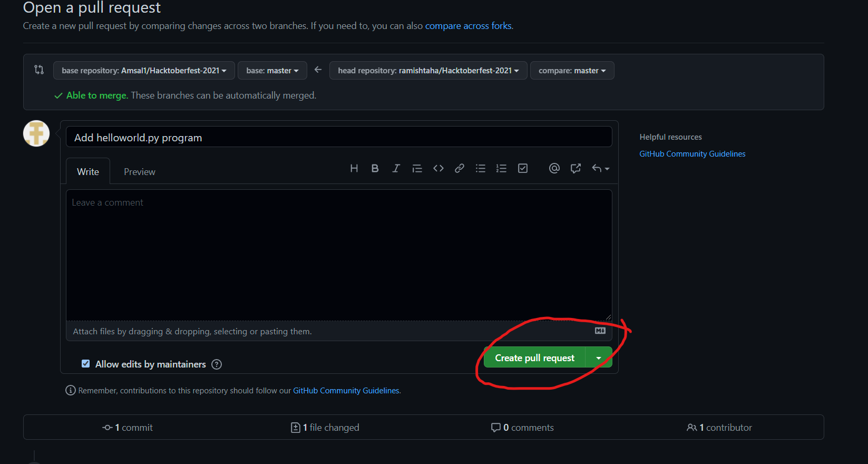Click the Leave a comment text area
Image resolution: width=868 pixels, height=464 pixels.
(339, 255)
